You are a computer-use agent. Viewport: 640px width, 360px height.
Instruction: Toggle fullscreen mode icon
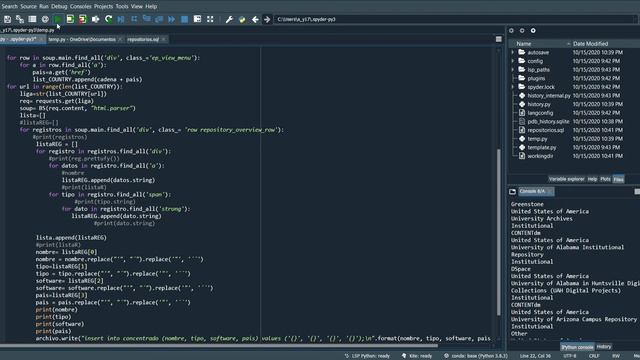click(210, 19)
